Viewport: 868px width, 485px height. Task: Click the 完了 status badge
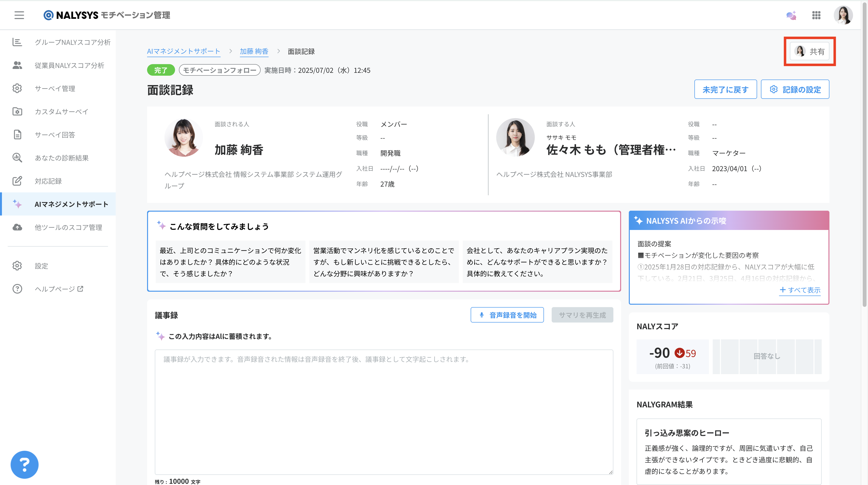[x=161, y=70]
